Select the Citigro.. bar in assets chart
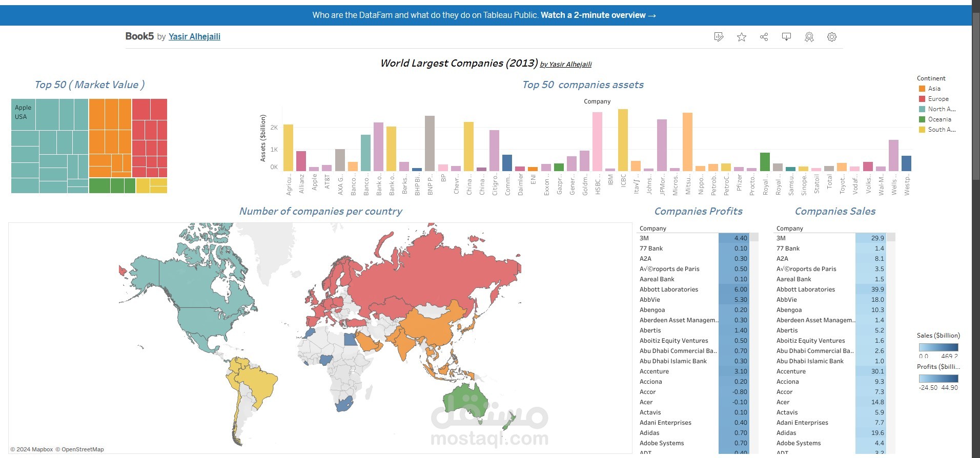This screenshot has height=458, width=980. point(494,151)
